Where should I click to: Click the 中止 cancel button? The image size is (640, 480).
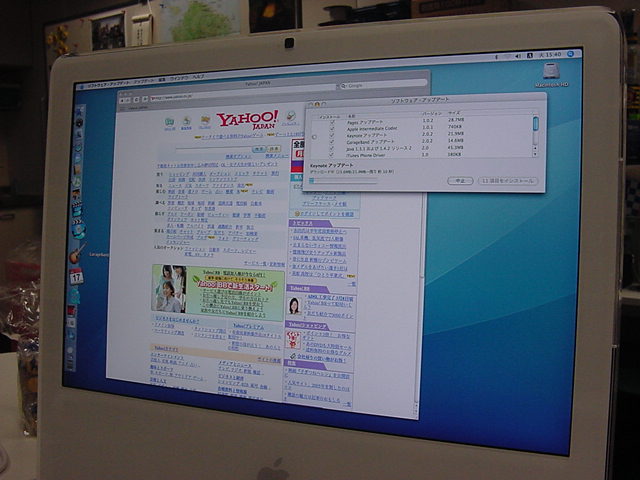460,181
